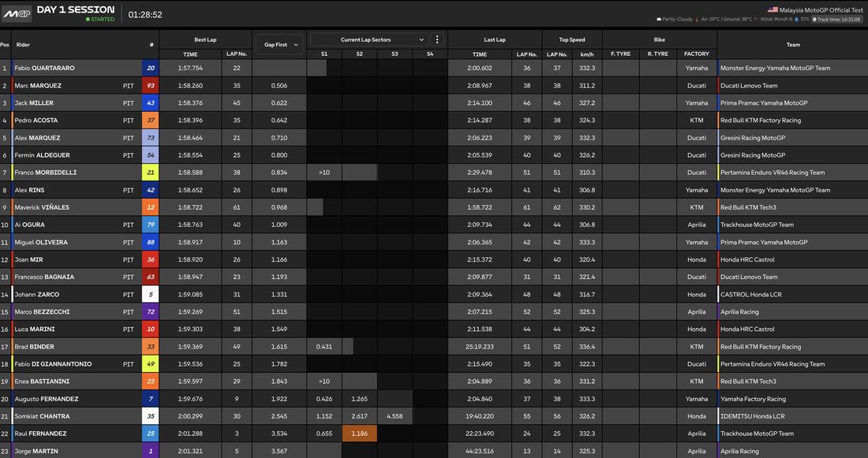Click the F. TYRE column header
The height and width of the screenshot is (458, 868).
point(620,54)
